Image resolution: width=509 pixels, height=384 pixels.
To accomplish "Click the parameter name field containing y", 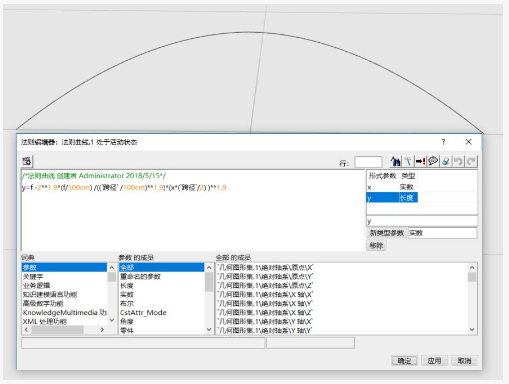I will [422, 221].
